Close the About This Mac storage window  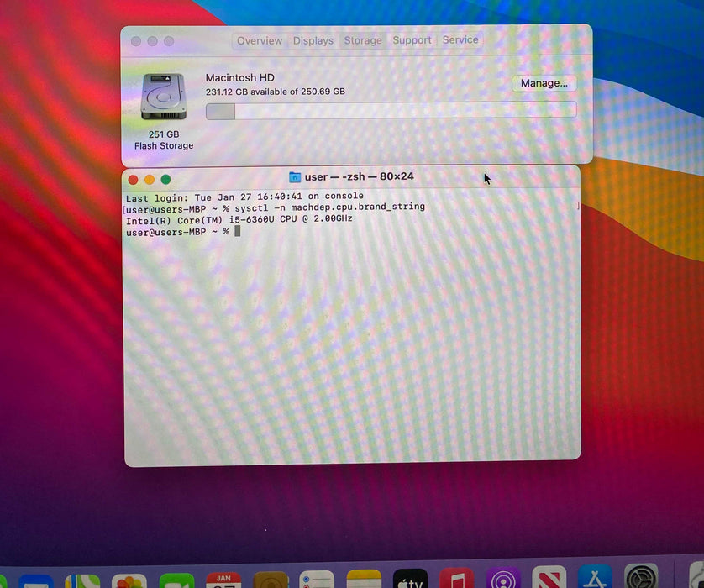pyautogui.click(x=136, y=41)
